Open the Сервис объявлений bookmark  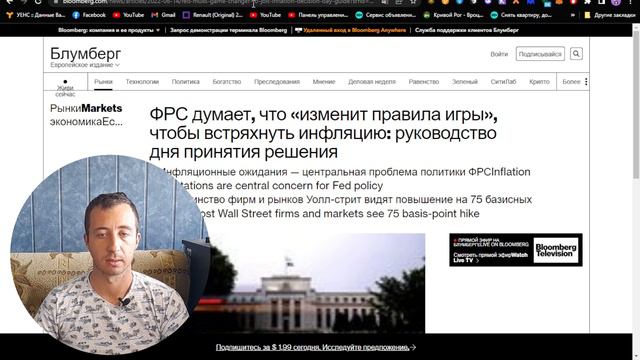click(385, 15)
